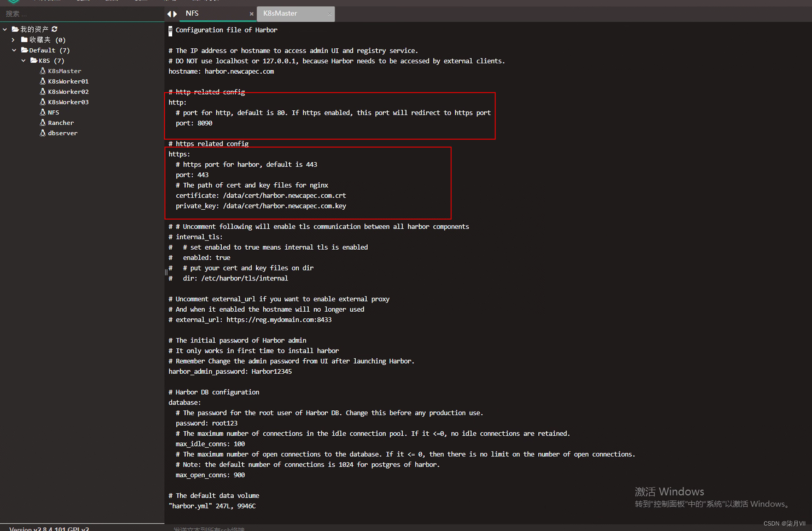The width and height of the screenshot is (812, 531).
Task: Click the 'password: root123' line
Action: coord(207,424)
